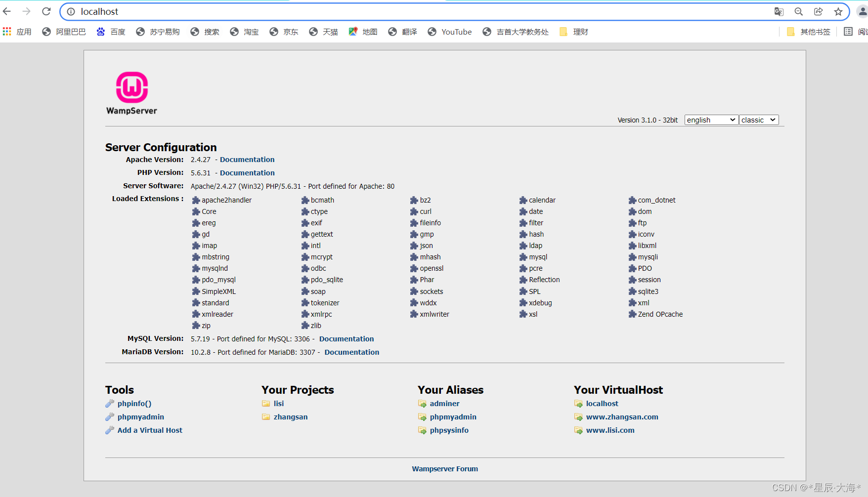Open Apache Documentation link
868x497 pixels.
[x=247, y=160]
